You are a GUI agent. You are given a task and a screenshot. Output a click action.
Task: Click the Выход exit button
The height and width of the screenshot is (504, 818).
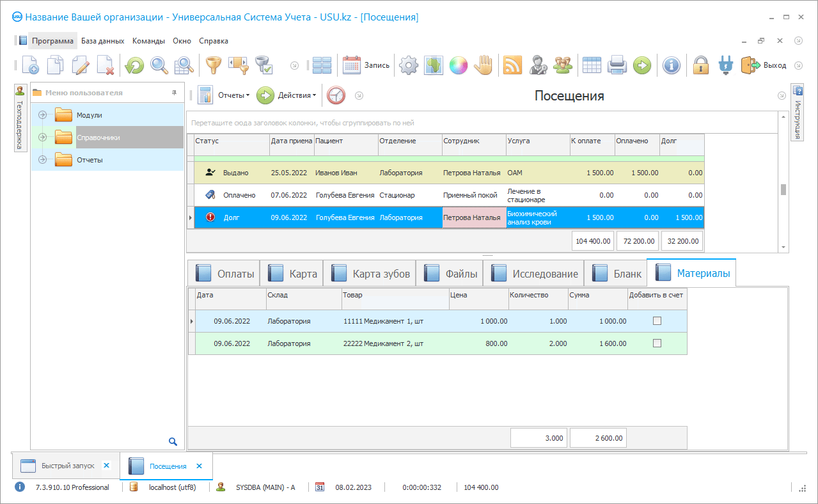coord(764,65)
